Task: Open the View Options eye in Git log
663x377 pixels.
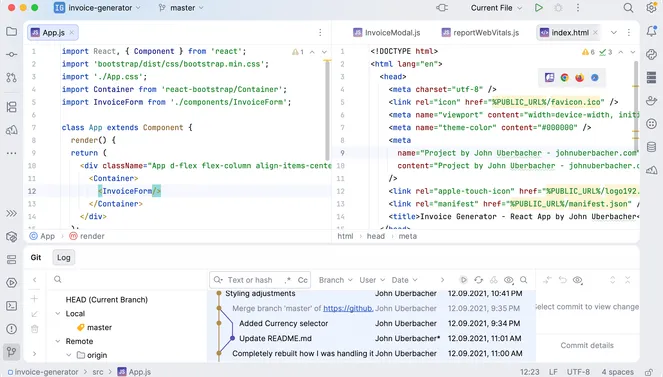Action: pos(509,280)
